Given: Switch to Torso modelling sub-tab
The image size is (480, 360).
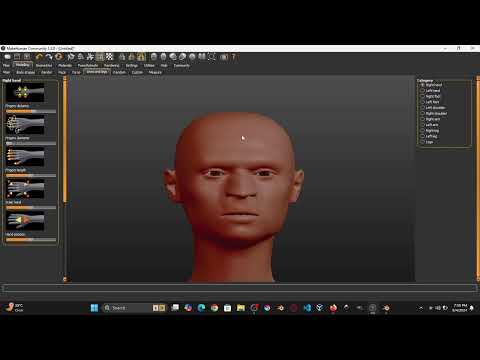Looking at the screenshot, I should coord(76,72).
